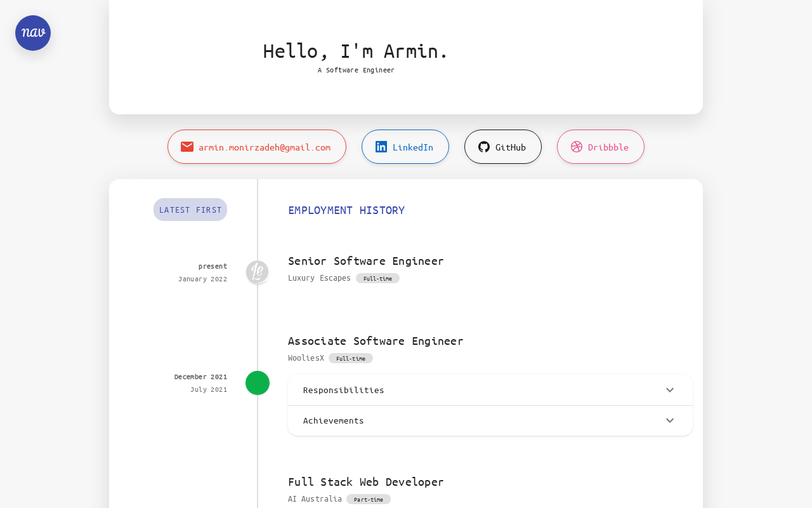Click the chevron beside Responsibilities
The width and height of the screenshot is (812, 508).
click(670, 390)
